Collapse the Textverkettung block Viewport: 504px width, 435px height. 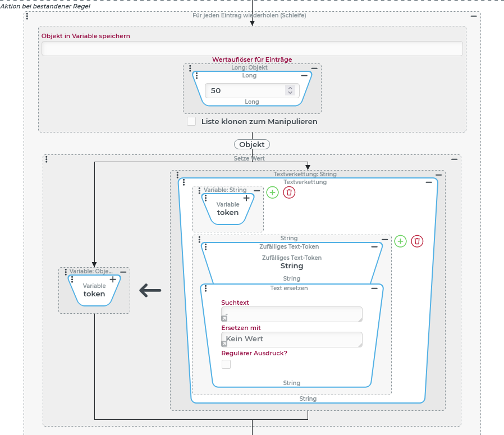pyautogui.click(x=429, y=182)
